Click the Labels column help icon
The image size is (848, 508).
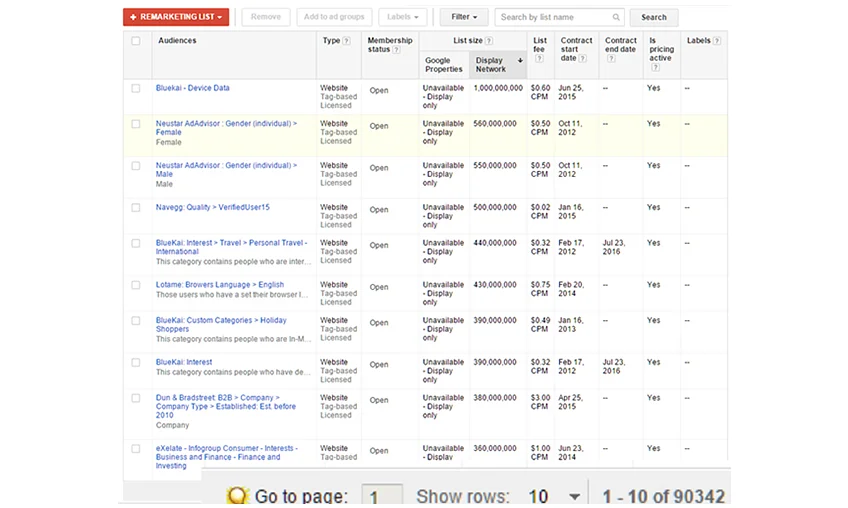(x=717, y=41)
